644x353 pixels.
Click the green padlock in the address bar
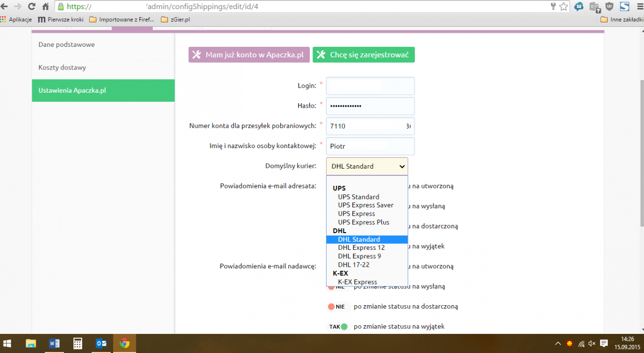coord(60,7)
